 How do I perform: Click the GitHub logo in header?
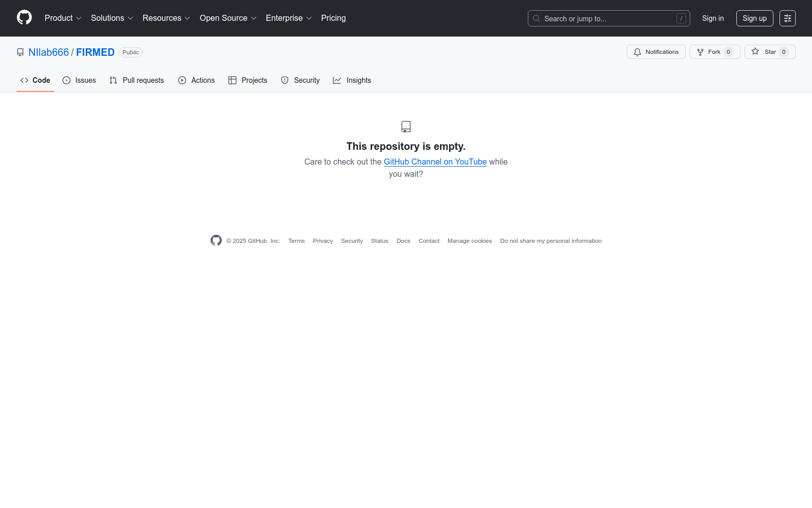pyautogui.click(x=24, y=18)
